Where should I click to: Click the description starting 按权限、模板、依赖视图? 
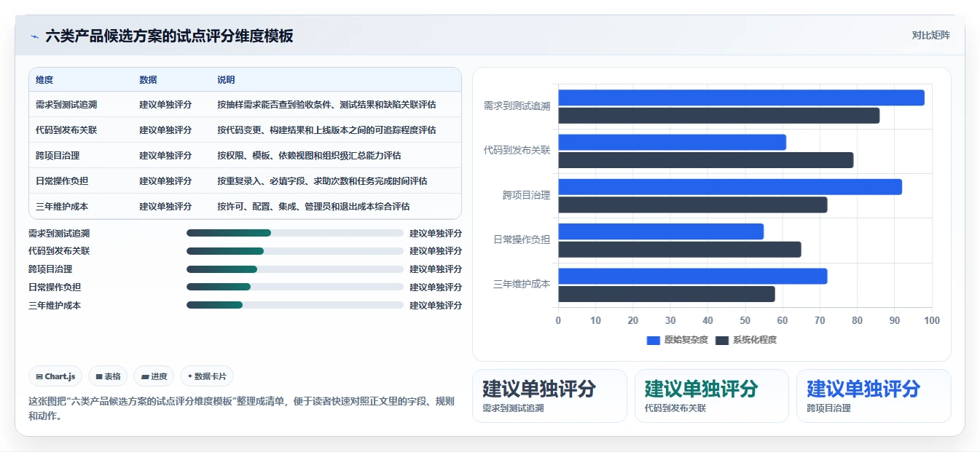309,156
